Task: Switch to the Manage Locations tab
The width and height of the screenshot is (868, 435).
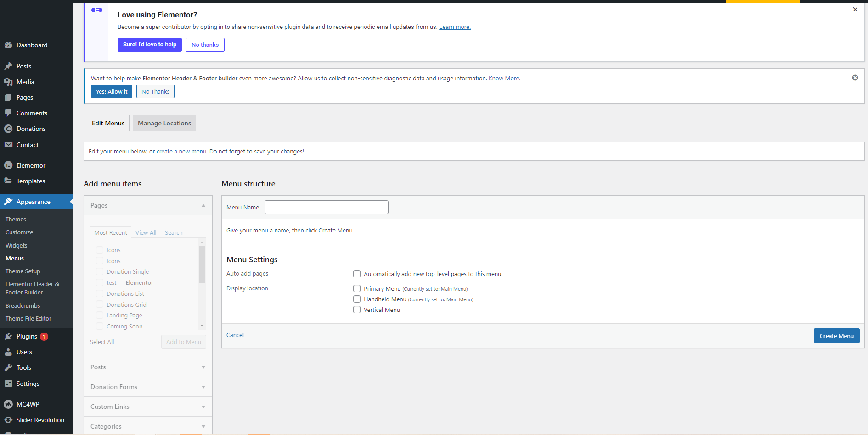Action: point(164,123)
